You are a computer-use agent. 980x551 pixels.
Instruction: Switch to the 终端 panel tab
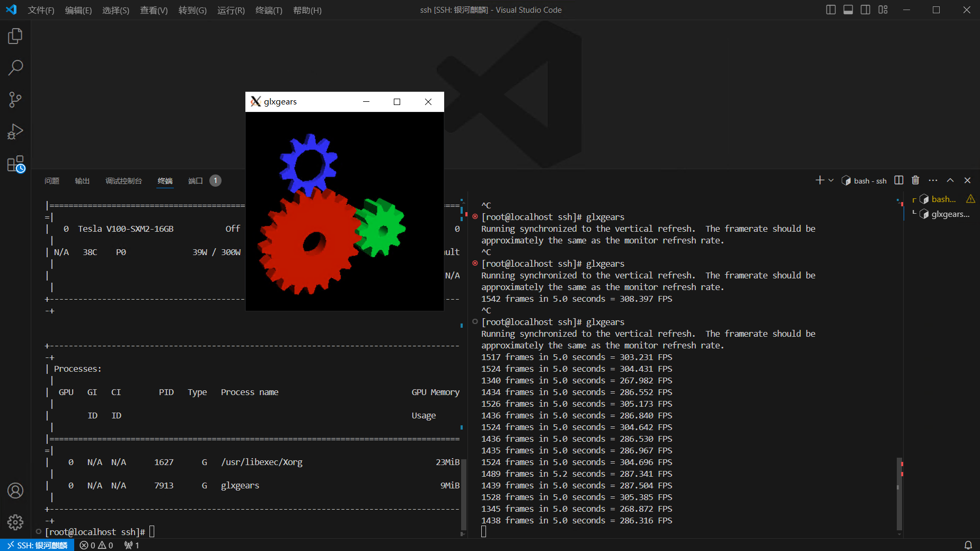click(x=165, y=181)
